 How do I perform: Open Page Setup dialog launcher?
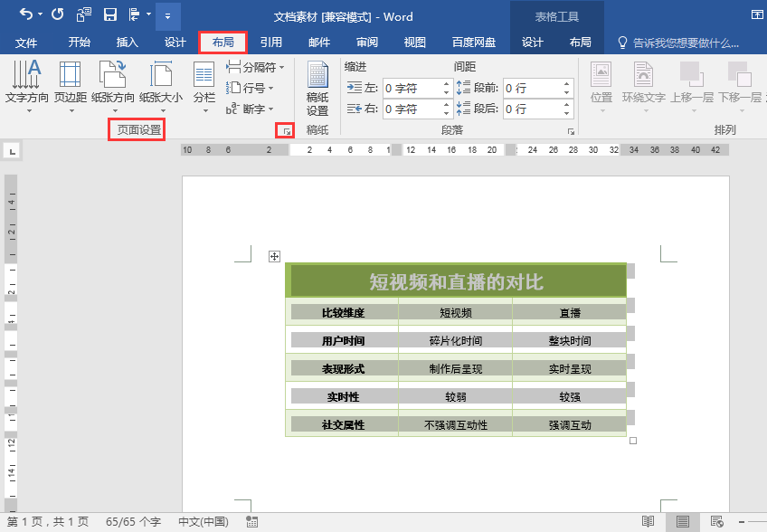(287, 131)
